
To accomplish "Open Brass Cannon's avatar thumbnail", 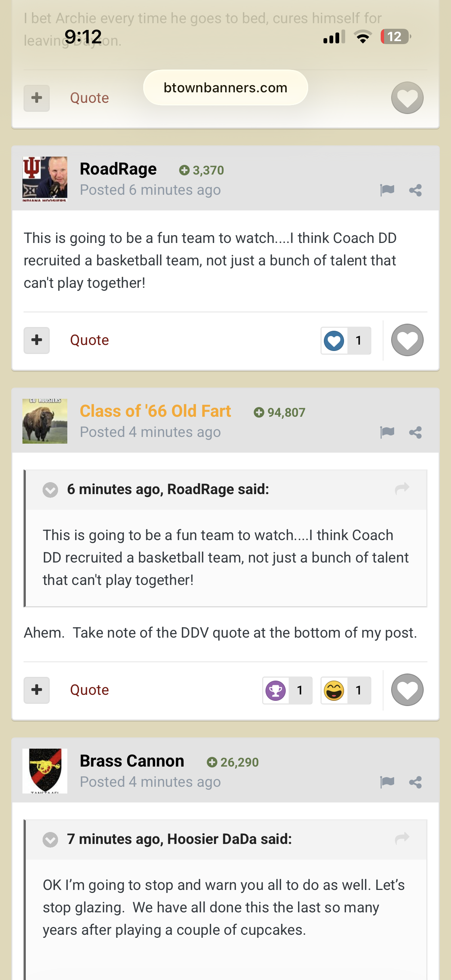I will [x=45, y=771].
